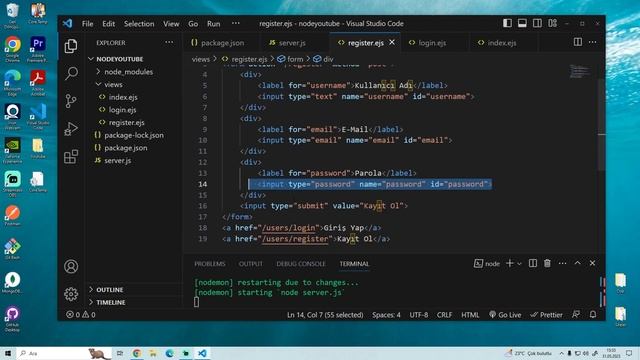This screenshot has width=640, height=360.
Task: Open the View menu
Action: [x=171, y=24]
